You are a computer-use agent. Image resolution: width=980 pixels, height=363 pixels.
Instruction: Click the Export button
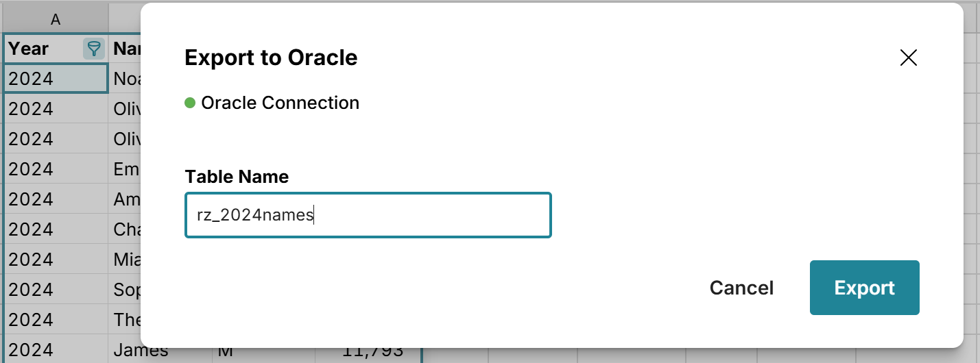coord(864,288)
